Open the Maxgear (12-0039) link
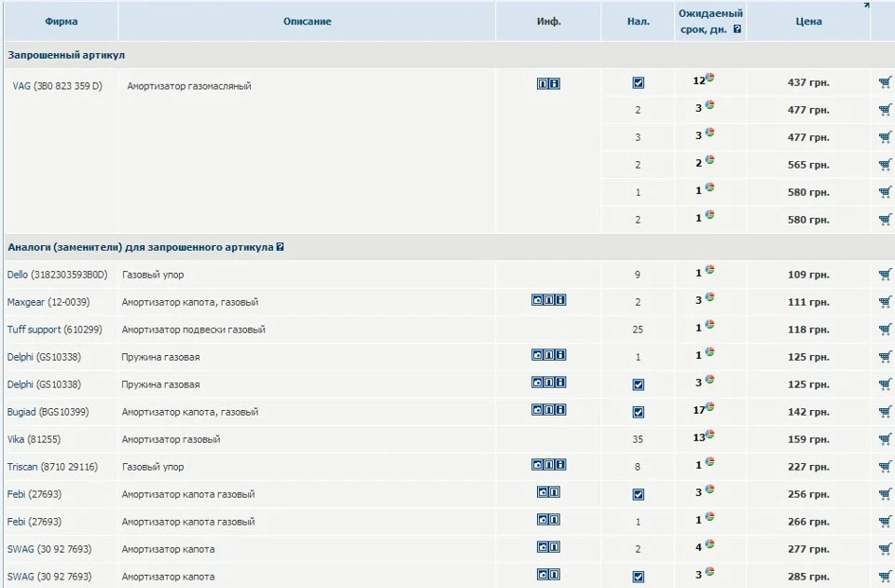Screen dimensions: 895x588 tap(48, 302)
